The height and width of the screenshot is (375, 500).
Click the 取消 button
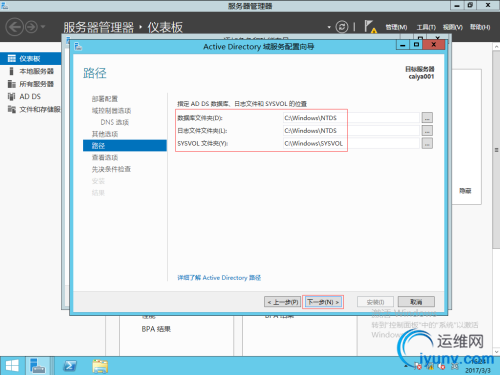[416, 302]
